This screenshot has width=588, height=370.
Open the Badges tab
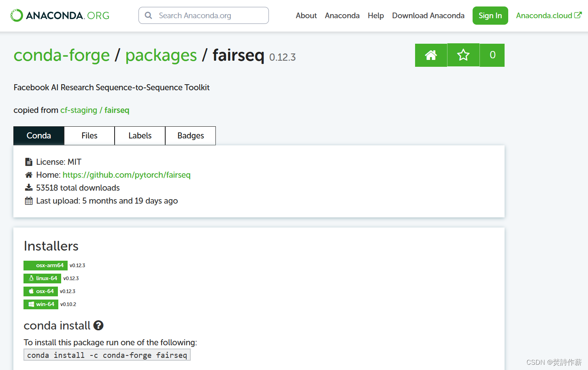pyautogui.click(x=190, y=136)
